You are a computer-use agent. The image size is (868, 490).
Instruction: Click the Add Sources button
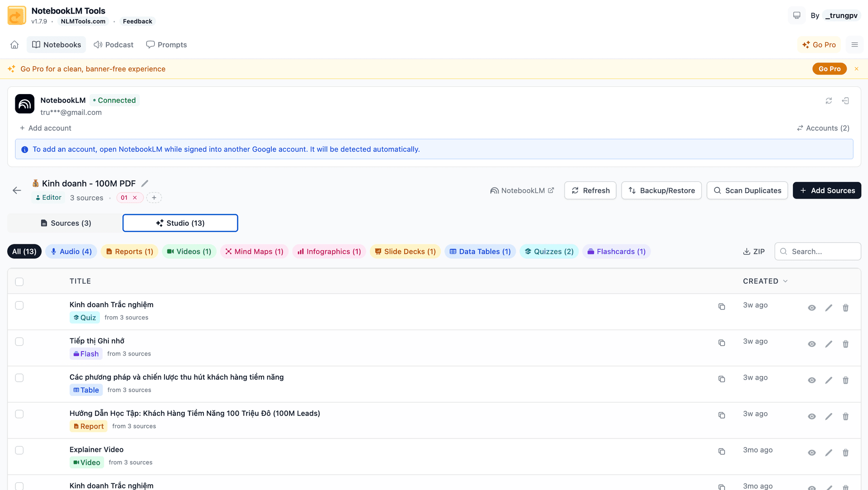pos(827,190)
